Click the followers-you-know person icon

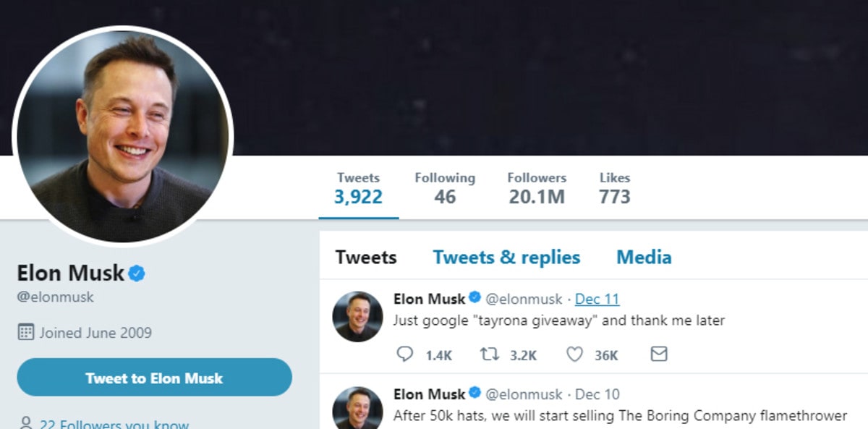26,423
